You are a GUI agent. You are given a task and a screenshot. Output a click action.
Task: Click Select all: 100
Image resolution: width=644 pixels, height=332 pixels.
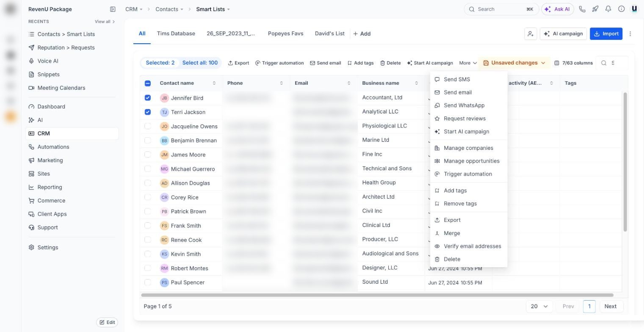click(x=200, y=63)
